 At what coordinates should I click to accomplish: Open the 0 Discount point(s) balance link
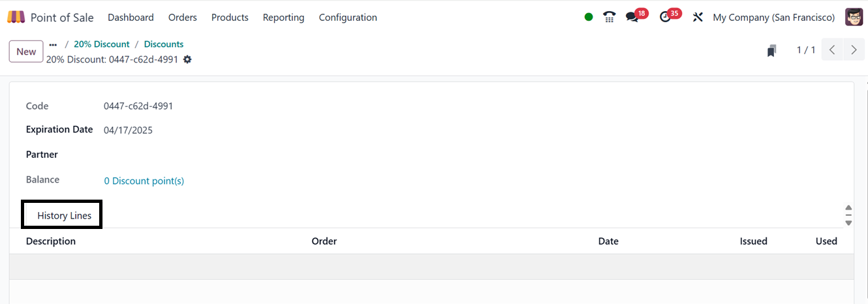tap(144, 181)
